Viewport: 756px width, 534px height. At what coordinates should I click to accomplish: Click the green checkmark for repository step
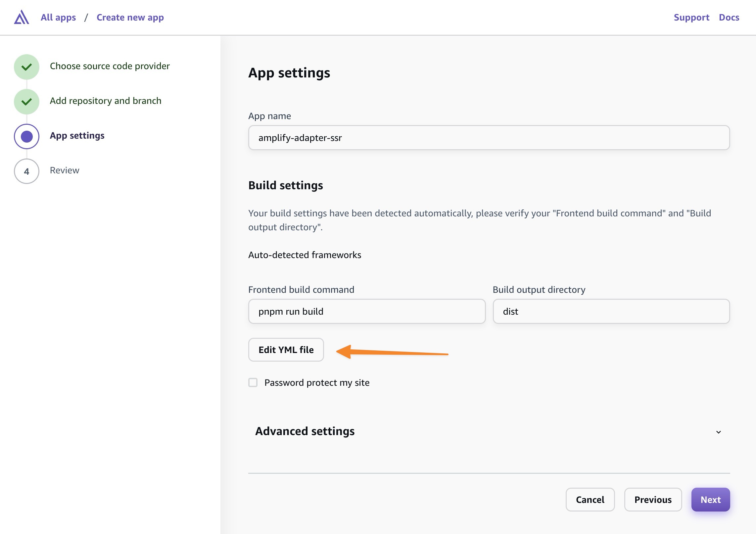26,102
